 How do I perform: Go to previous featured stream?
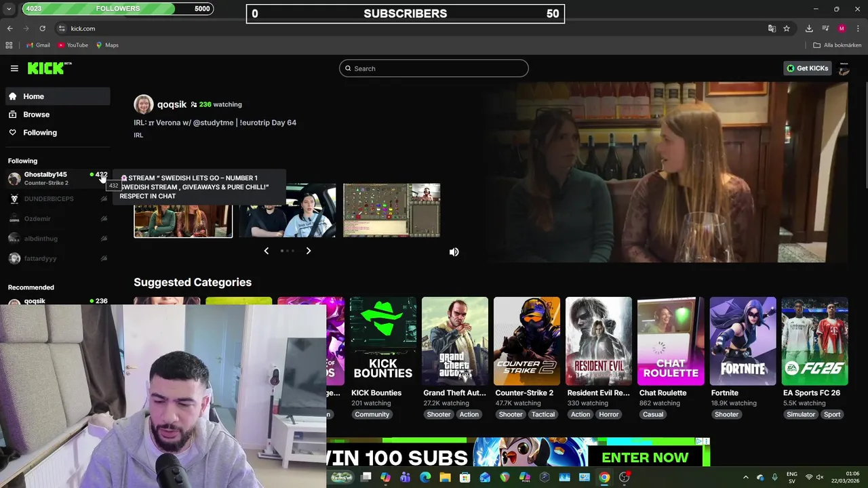click(266, 251)
